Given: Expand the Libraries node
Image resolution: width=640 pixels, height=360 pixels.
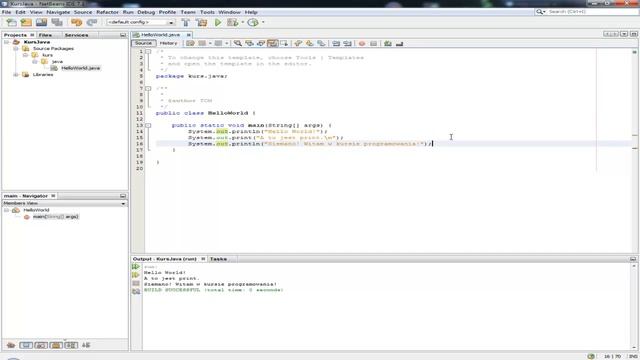Looking at the screenshot, I should point(16,75).
